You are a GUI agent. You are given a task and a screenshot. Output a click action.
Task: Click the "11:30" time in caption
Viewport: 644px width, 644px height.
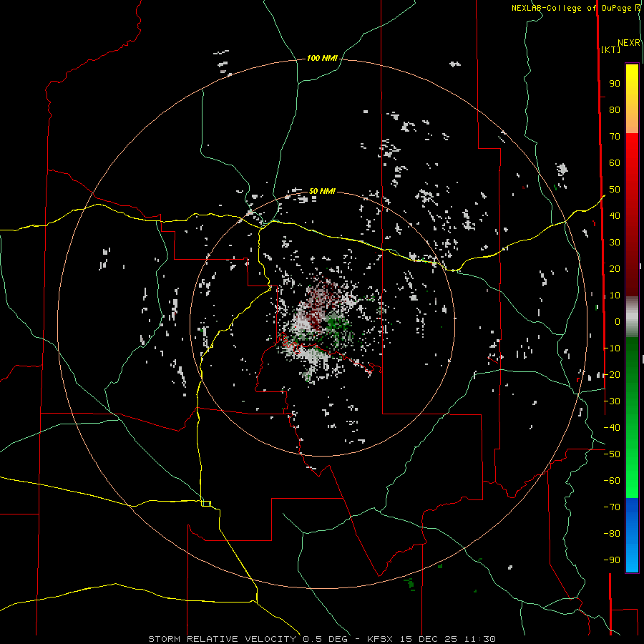(479, 639)
